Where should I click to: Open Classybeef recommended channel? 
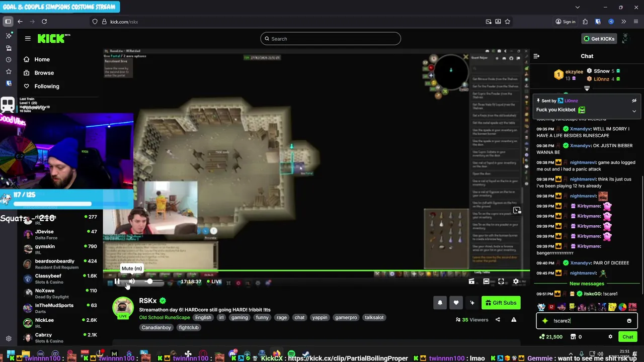(x=60, y=279)
